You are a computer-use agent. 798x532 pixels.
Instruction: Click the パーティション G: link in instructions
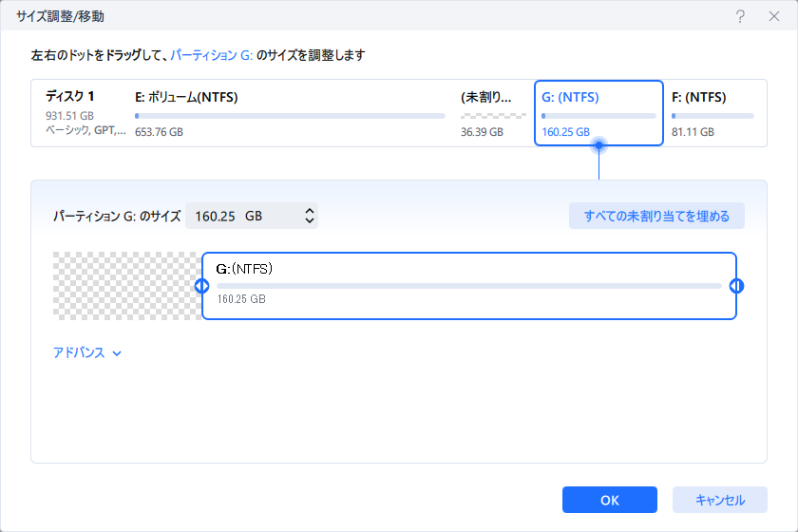211,55
